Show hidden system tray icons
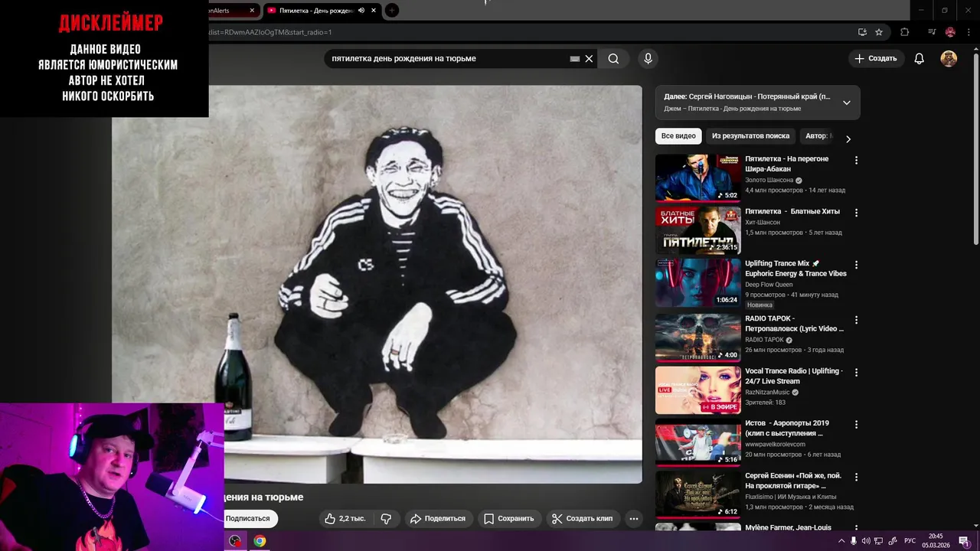The image size is (980, 551). pyautogui.click(x=841, y=541)
